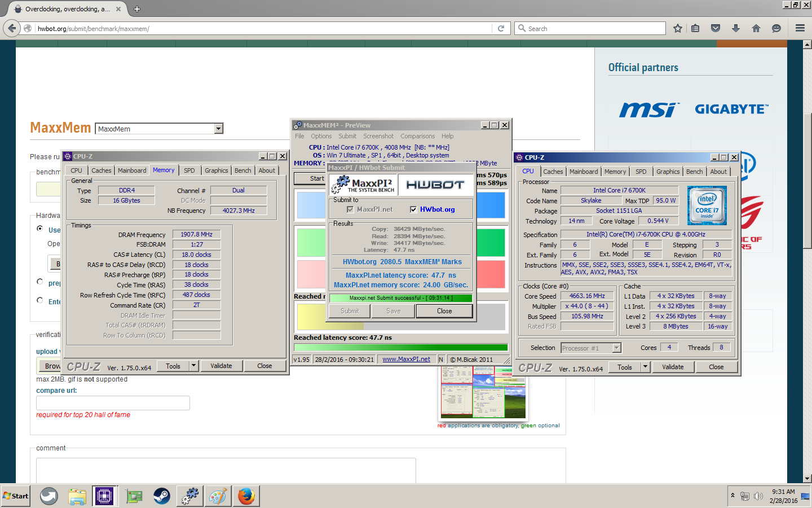Click the Pocket icon in the toolbar
Viewport: 812px width, 508px height.
click(x=716, y=28)
